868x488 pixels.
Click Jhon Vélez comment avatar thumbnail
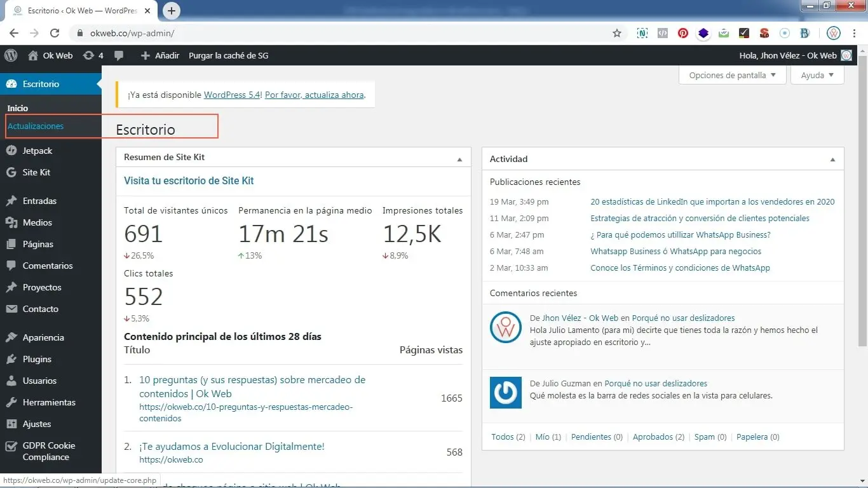[x=506, y=327]
